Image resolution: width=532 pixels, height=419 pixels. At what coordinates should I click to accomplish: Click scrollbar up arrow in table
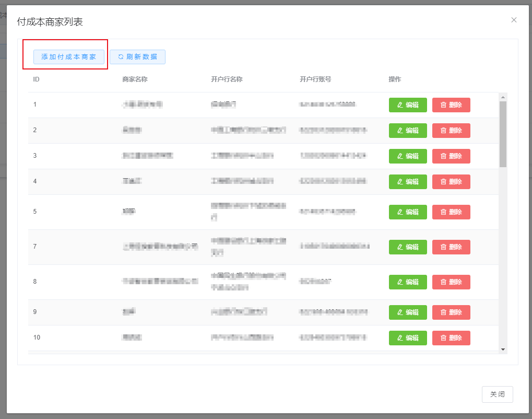[x=503, y=97]
